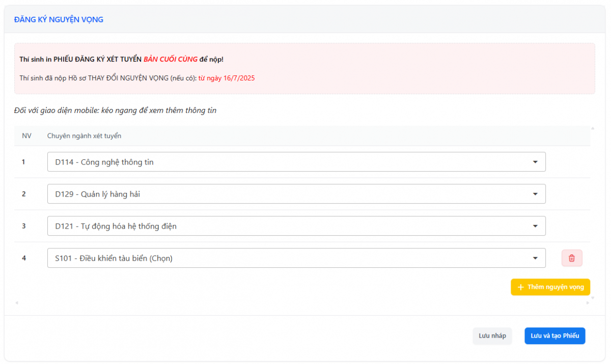Click row number 3 in NV column
Viewport: 611px width, 364px height.
23,226
